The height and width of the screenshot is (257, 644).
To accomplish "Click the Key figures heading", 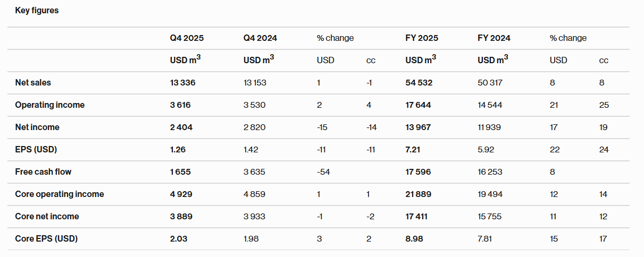I will coord(37,11).
